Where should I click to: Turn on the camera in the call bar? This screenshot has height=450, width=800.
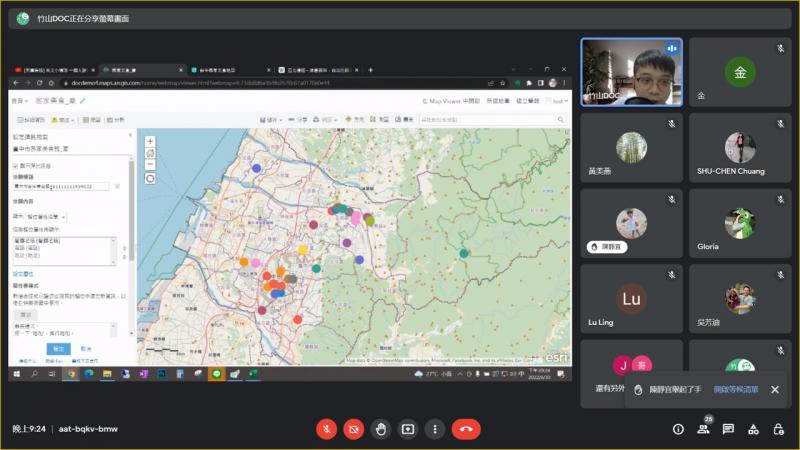[x=353, y=429]
